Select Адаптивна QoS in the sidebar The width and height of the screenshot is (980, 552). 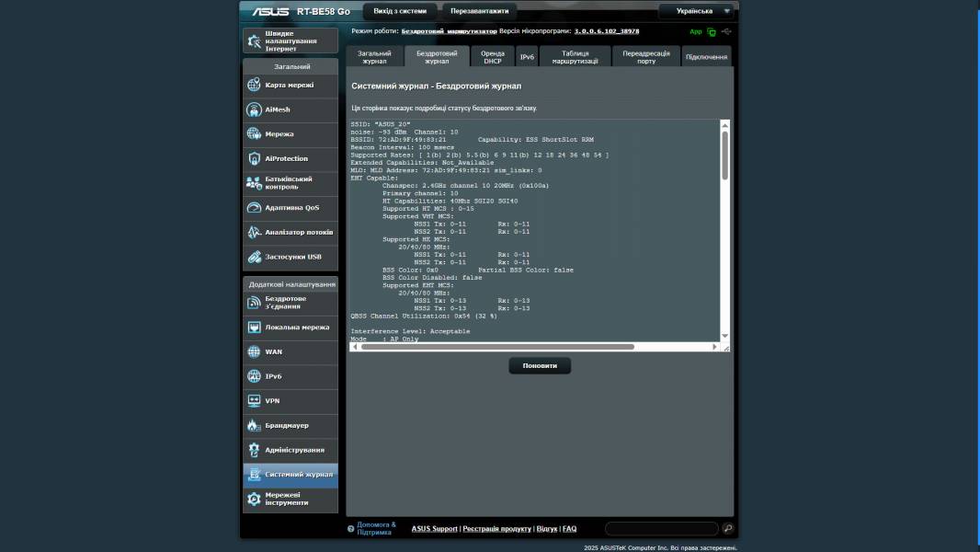(292, 207)
